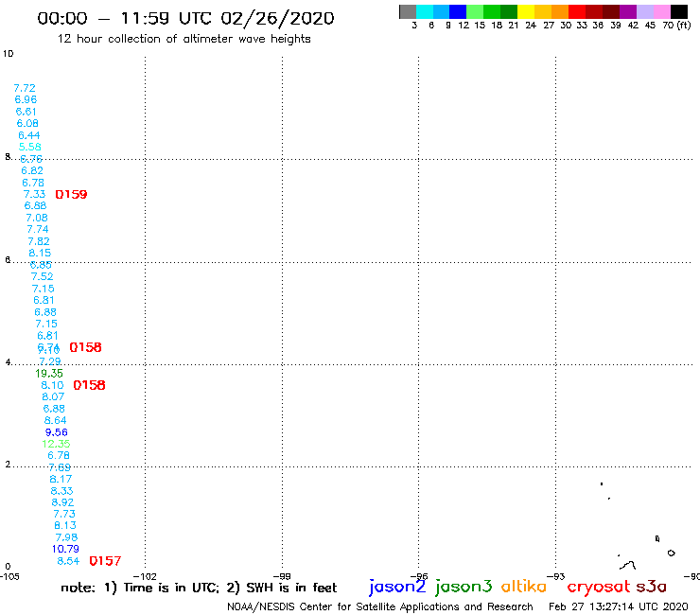This screenshot has height=615, width=700.
Task: Click the 6.08 altimeter reading
Action: 27,123
